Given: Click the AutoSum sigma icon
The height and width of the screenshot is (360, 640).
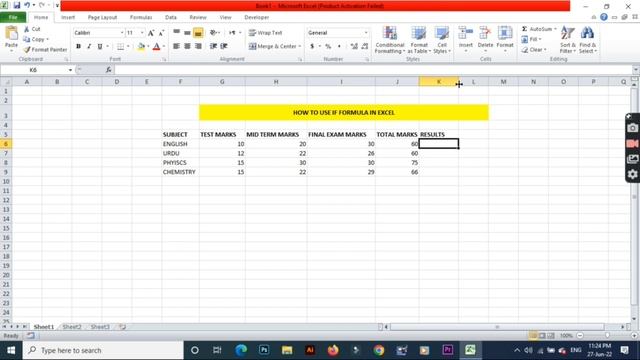Looking at the screenshot, I should coord(524,29).
